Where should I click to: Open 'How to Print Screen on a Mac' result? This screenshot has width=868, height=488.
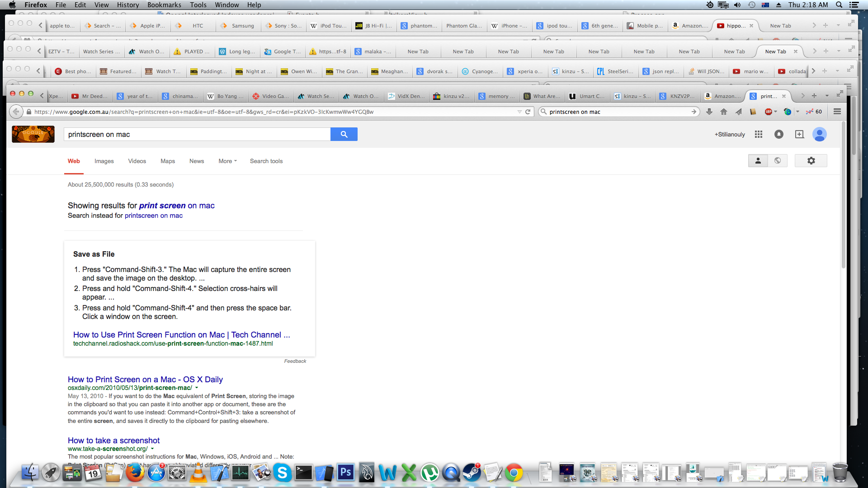pos(145,380)
